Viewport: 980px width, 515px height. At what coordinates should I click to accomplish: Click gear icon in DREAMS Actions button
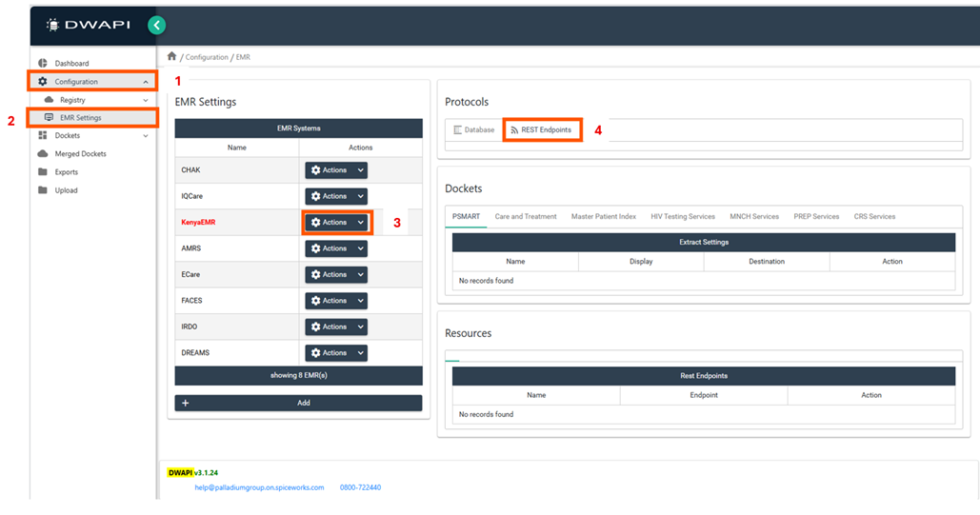(x=315, y=352)
